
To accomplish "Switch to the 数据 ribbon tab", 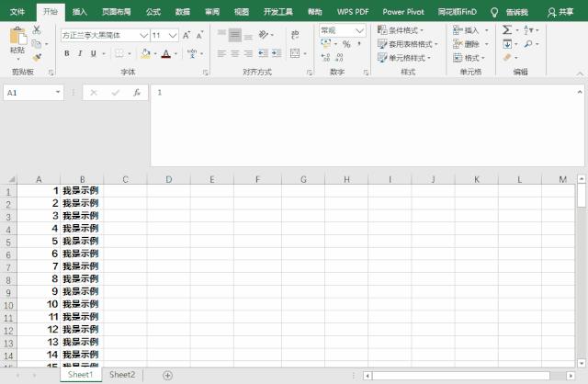I will click(x=183, y=12).
